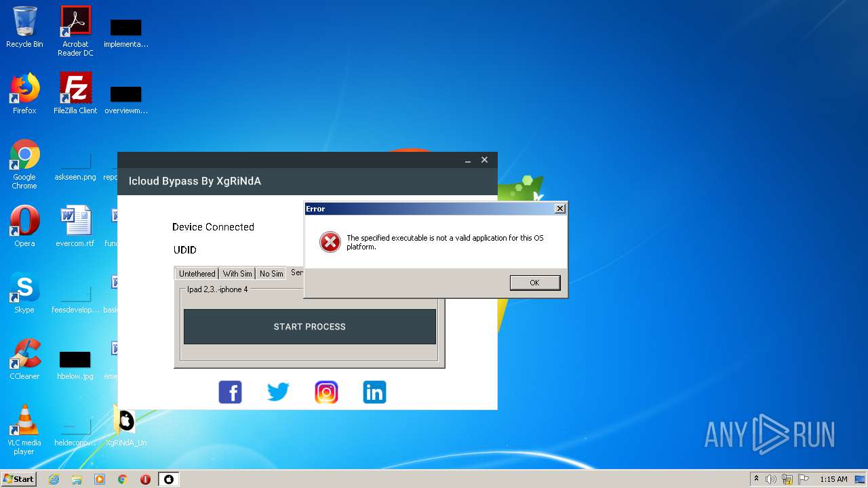Select the implementa... desktop file
The height and width of the screenshot is (488, 868).
tap(126, 34)
